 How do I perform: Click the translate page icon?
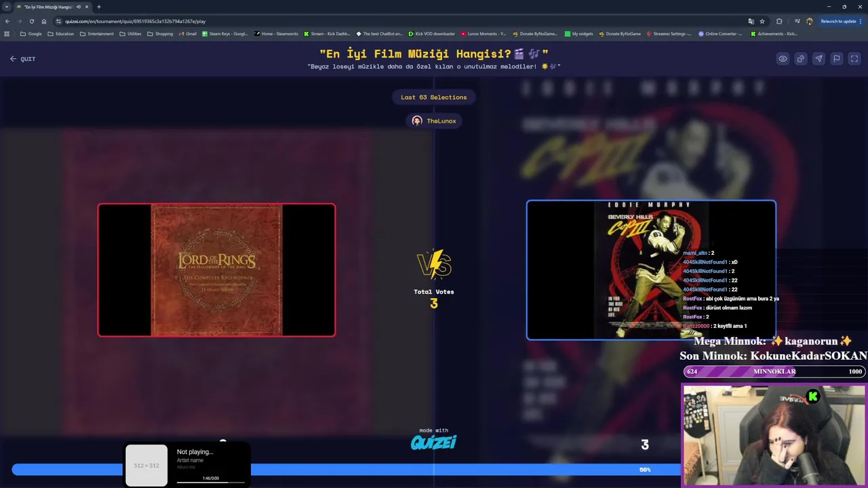(751, 21)
